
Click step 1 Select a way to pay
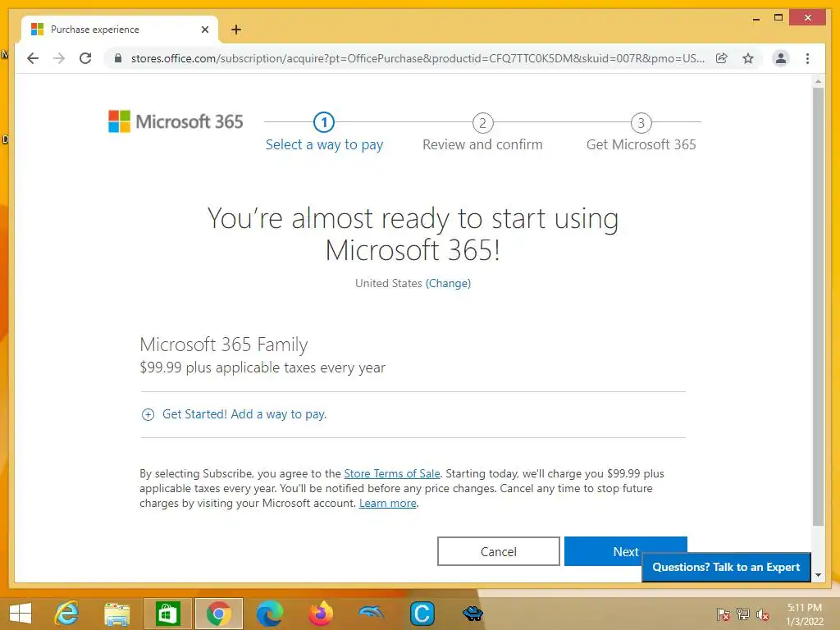coord(324,133)
